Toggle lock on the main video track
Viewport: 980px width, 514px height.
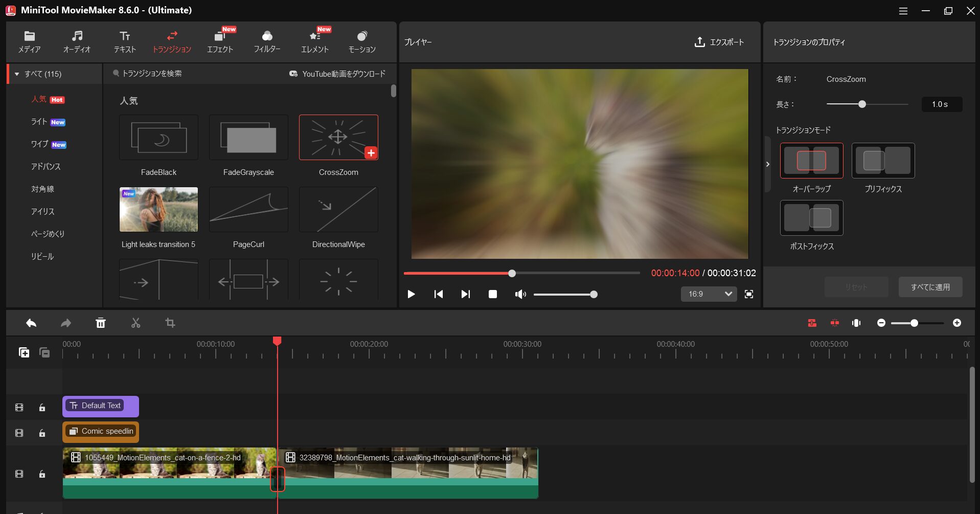coord(42,474)
